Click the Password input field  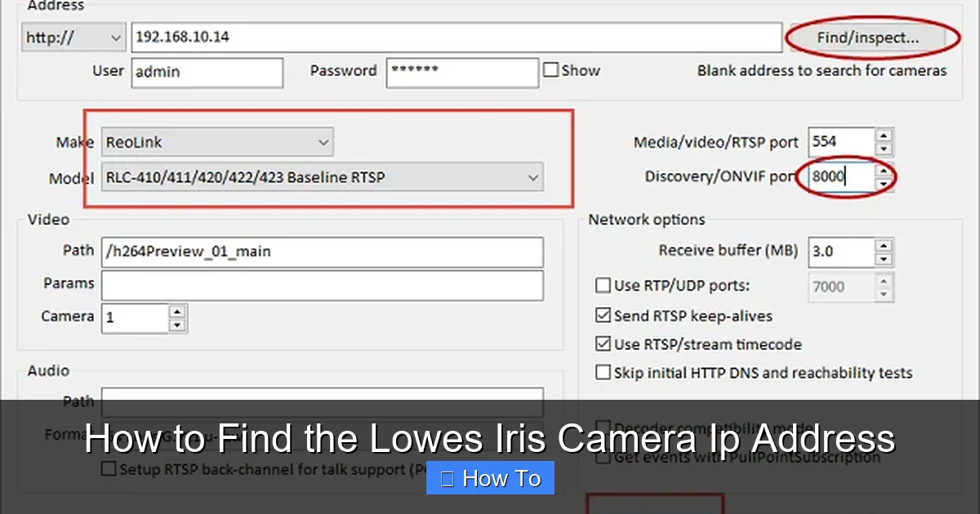pyautogui.click(x=462, y=72)
